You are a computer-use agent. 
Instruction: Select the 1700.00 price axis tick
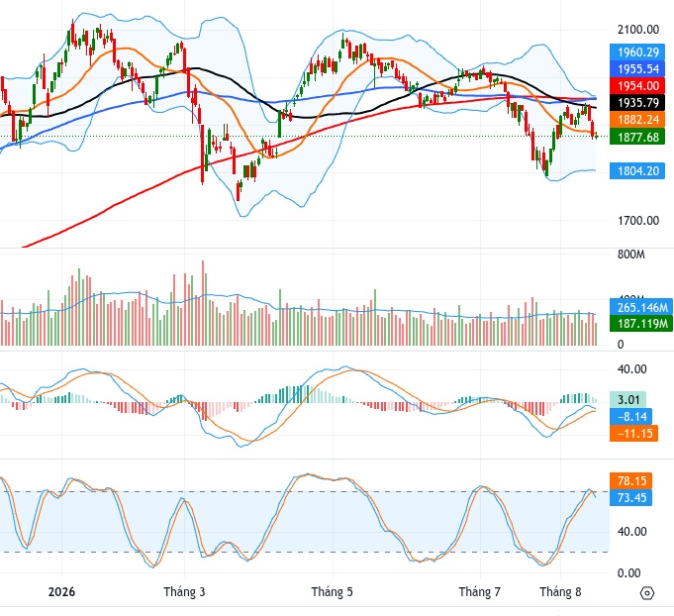[638, 221]
